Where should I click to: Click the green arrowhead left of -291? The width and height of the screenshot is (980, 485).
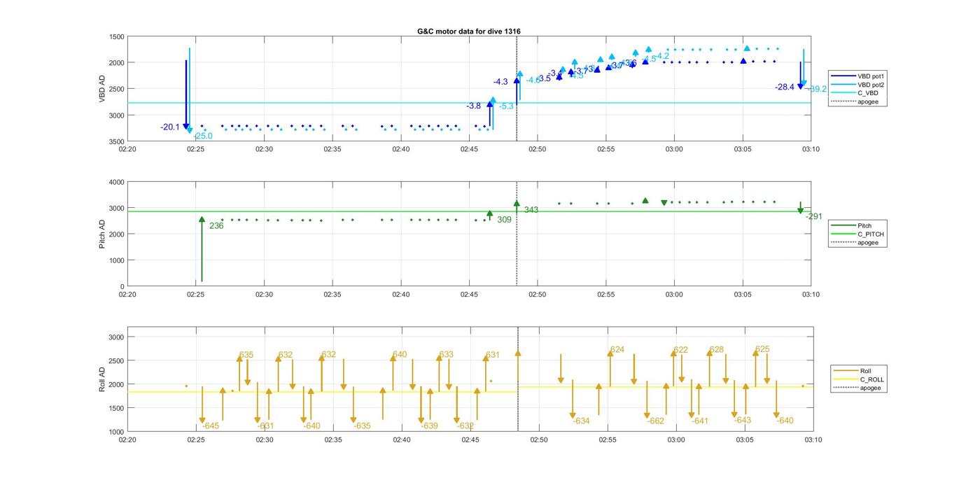(x=800, y=211)
